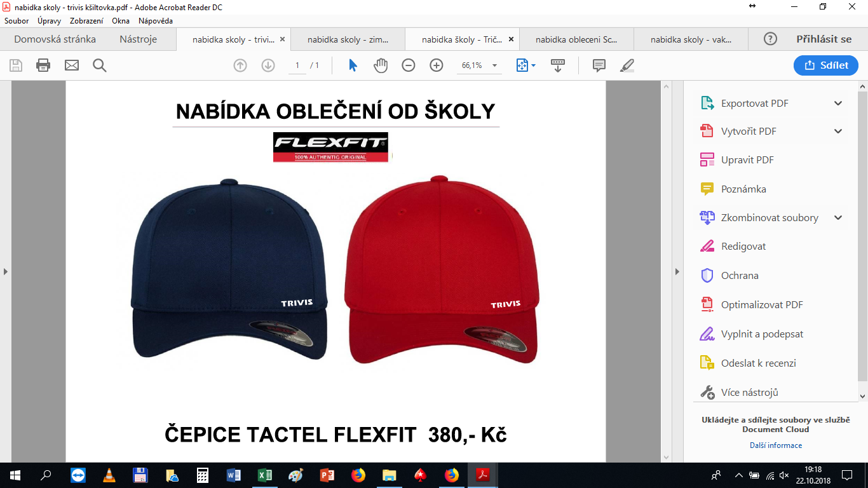Viewport: 868px width, 488px height.
Task: Switch to nabidka skoly - vak... tab
Action: 691,39
